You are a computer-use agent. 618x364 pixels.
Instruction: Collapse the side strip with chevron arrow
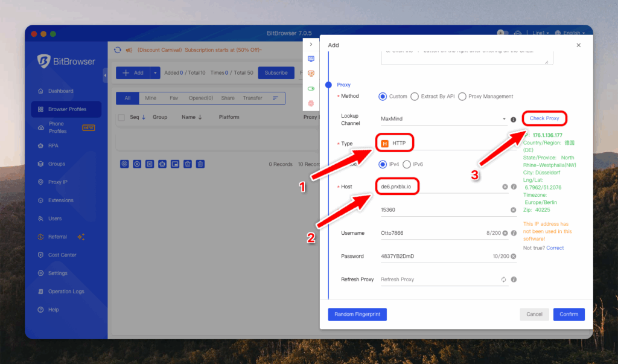(x=311, y=44)
